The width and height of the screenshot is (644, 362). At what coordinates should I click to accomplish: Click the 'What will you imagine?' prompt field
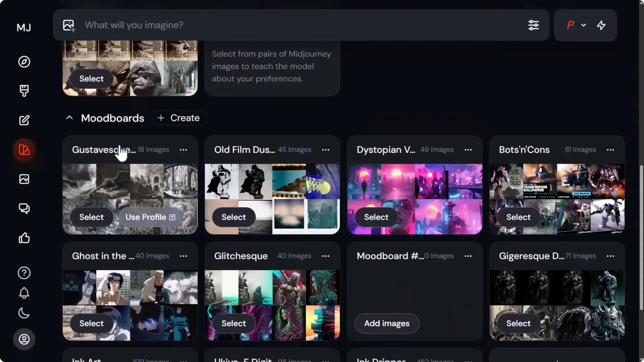tap(235, 25)
